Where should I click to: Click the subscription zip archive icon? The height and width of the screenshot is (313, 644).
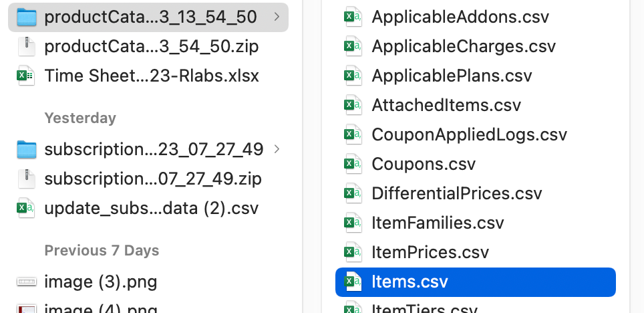tap(26, 179)
